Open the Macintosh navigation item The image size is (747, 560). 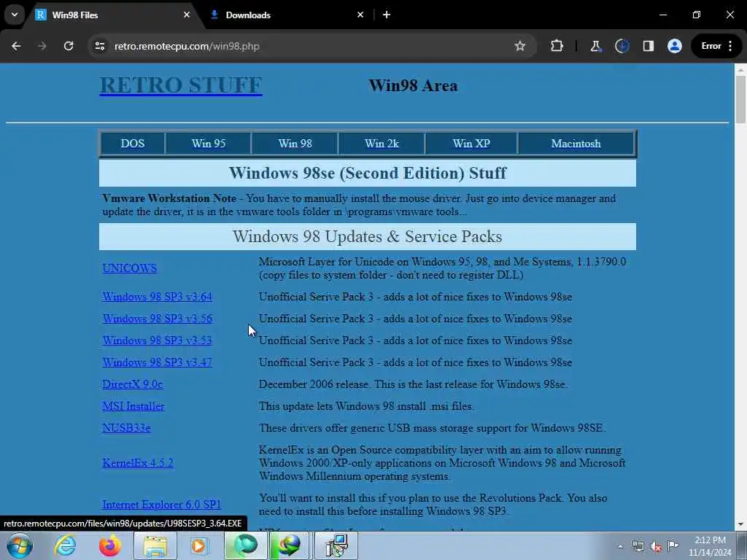coord(576,144)
